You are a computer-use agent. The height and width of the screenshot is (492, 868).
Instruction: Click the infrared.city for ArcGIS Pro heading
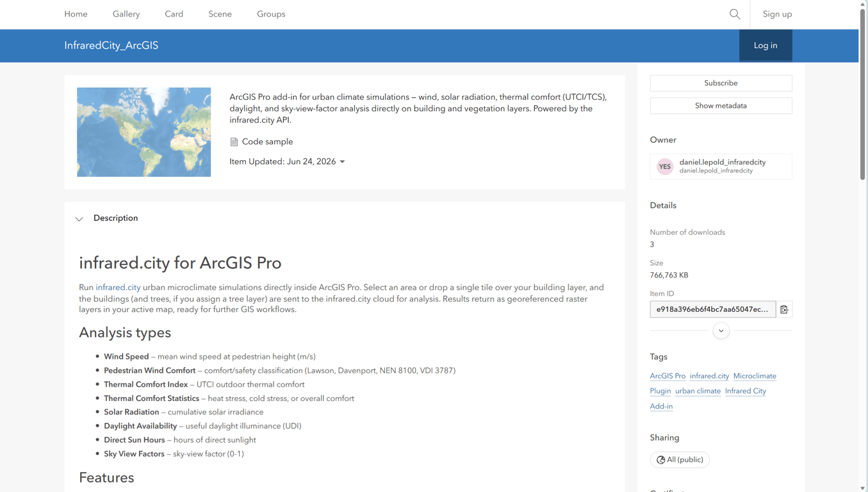180,263
